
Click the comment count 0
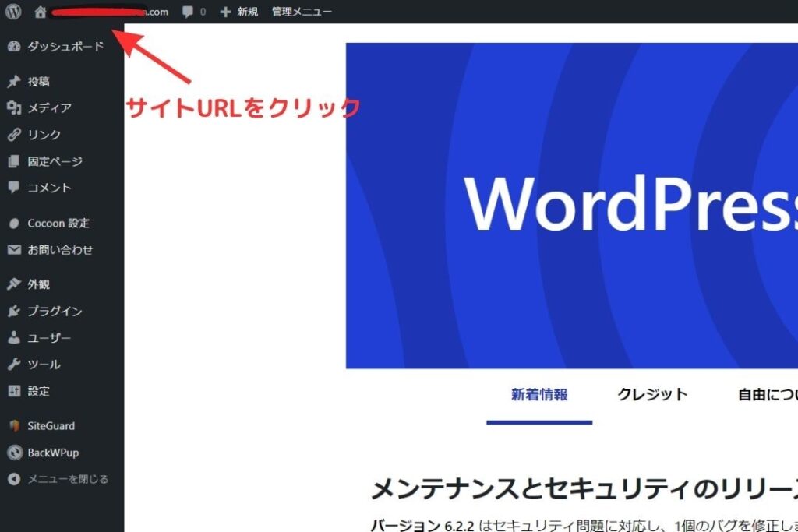pyautogui.click(x=203, y=12)
